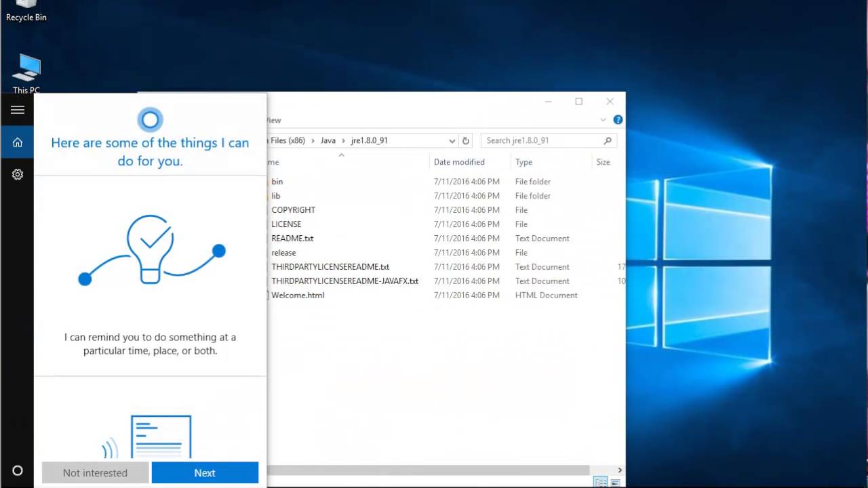Click the Cortana ring logo

point(150,120)
